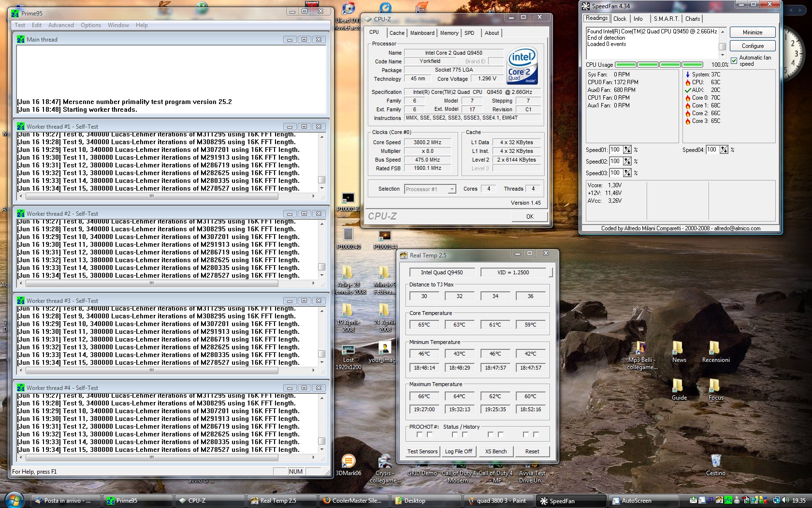The width and height of the screenshot is (812, 508).
Task: Open the S.M.A.R.T. tab in SpeedFan
Action: [x=666, y=19]
